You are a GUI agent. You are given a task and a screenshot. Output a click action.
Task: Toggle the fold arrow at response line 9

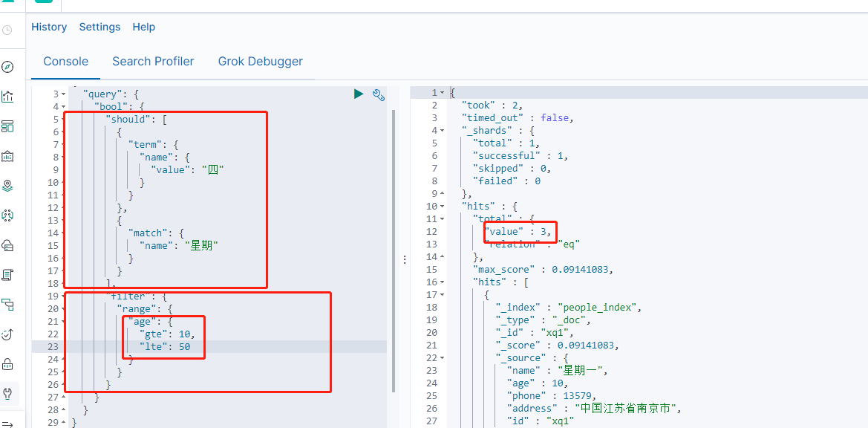(x=442, y=194)
